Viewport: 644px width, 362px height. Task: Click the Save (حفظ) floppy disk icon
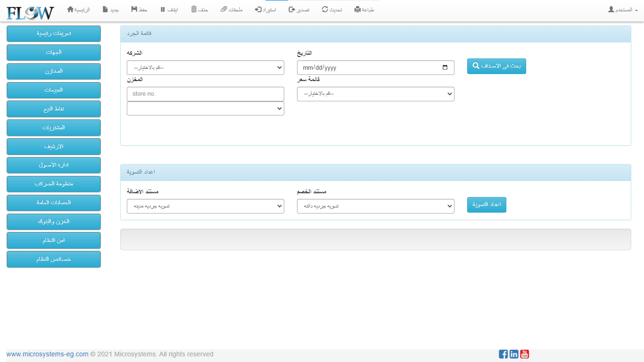click(x=134, y=9)
